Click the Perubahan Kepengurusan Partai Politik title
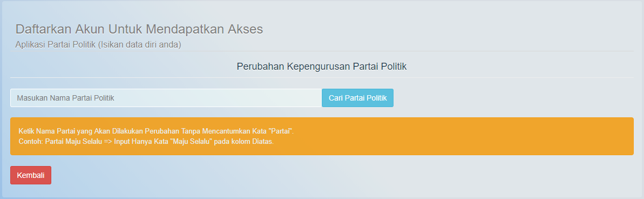The image size is (644, 199). click(322, 66)
